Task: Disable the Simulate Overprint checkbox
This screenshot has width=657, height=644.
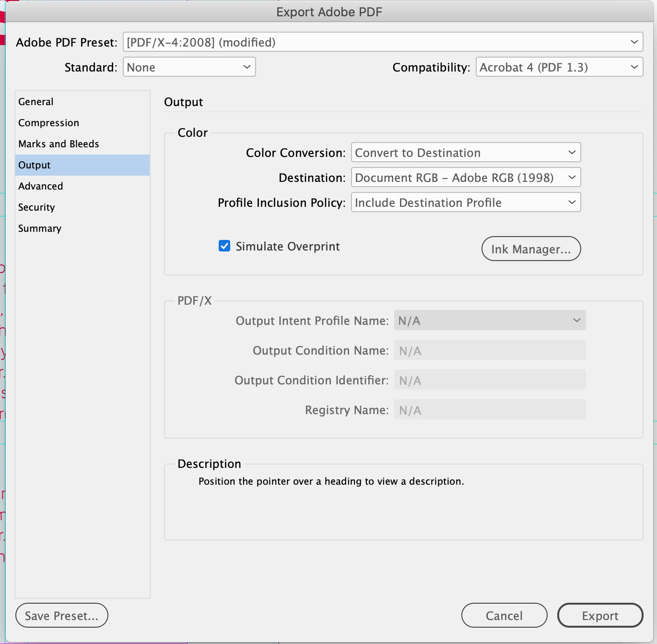Action: (224, 246)
